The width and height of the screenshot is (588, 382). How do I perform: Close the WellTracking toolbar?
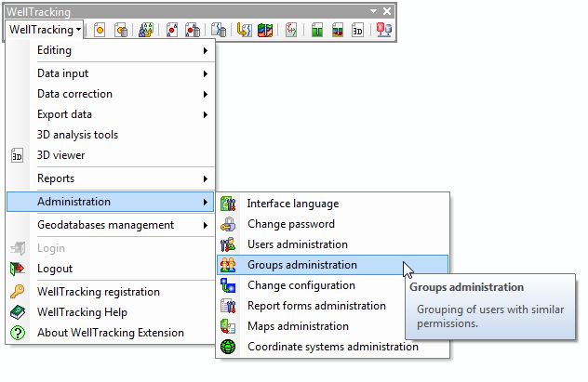(x=387, y=11)
